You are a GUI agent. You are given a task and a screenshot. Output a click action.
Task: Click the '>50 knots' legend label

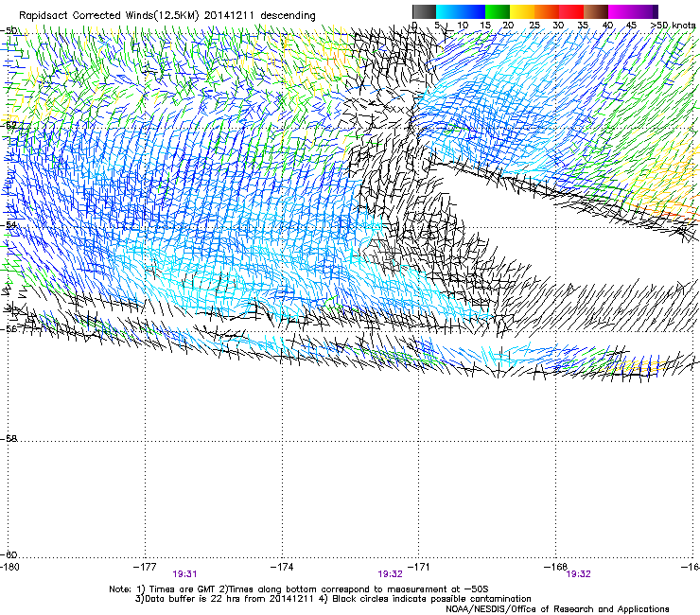click(673, 25)
